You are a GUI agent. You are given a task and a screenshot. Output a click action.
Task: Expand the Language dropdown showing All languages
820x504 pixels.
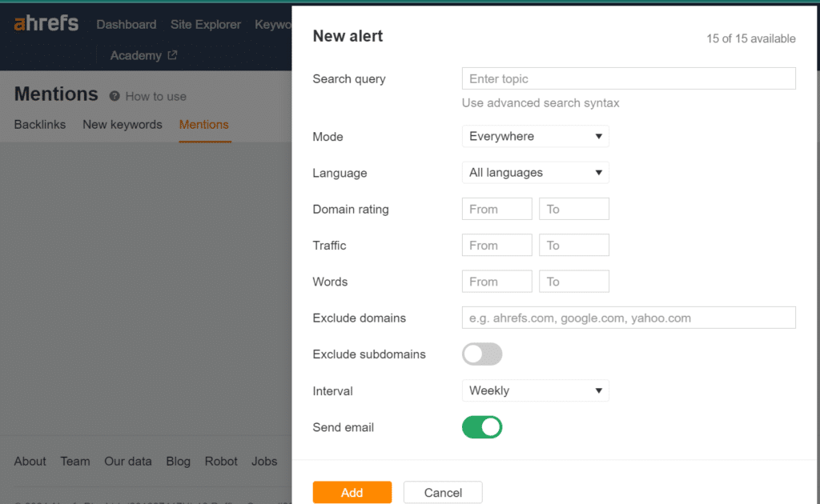click(x=535, y=172)
